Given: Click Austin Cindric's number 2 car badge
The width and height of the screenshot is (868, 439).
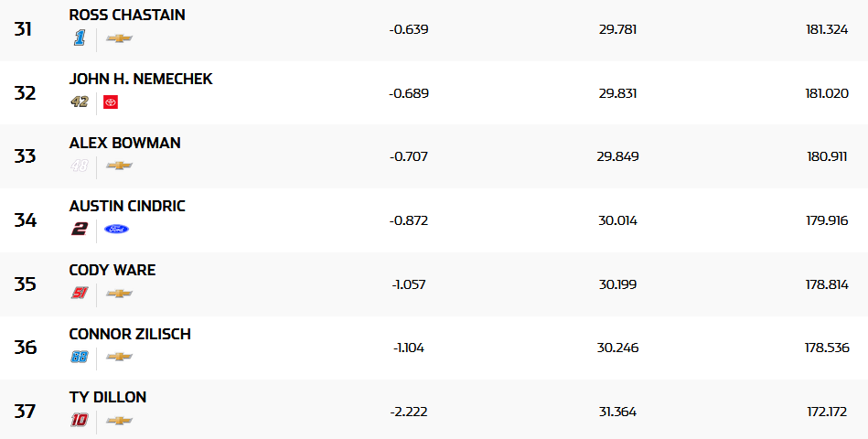Looking at the screenshot, I should (x=80, y=229).
